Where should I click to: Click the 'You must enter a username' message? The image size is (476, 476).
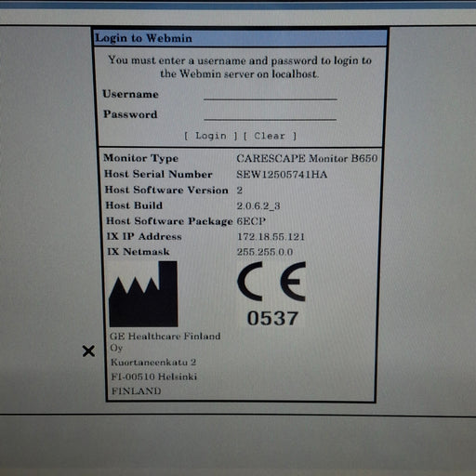[240, 67]
